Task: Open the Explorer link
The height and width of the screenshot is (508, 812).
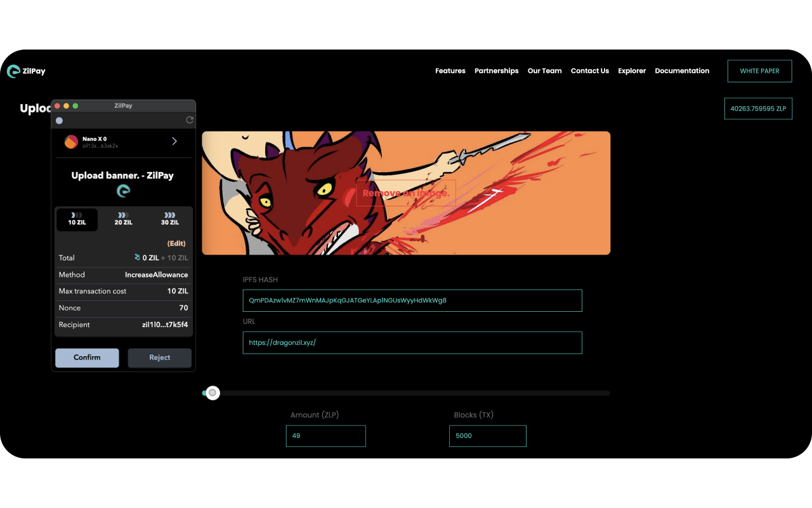Action: [632, 71]
